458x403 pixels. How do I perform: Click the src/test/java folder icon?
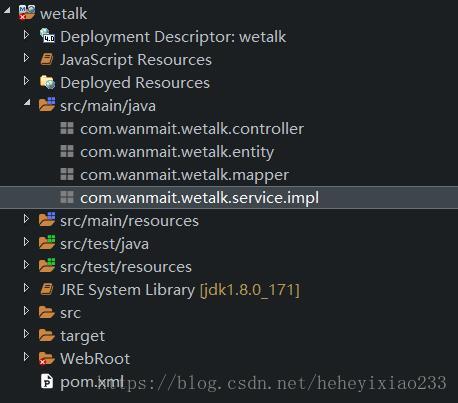tap(47, 242)
